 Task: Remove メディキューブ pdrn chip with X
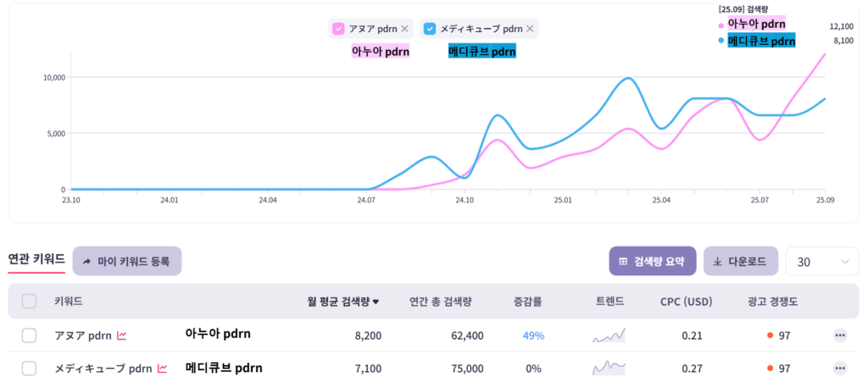click(x=530, y=29)
